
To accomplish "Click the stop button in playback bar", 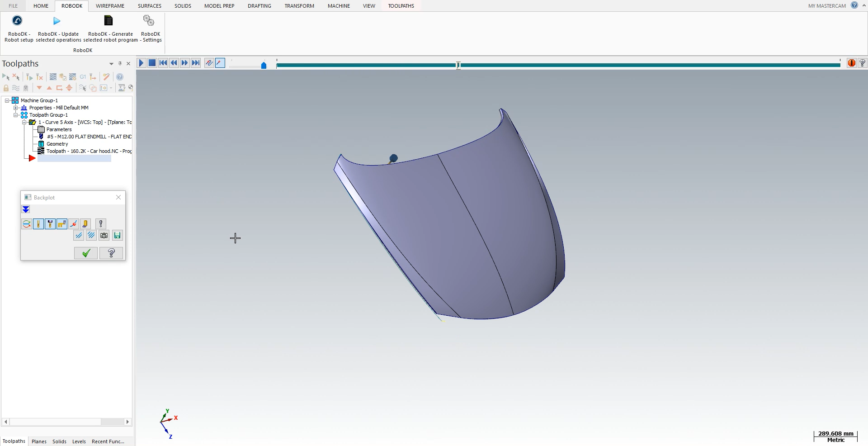I will point(152,63).
